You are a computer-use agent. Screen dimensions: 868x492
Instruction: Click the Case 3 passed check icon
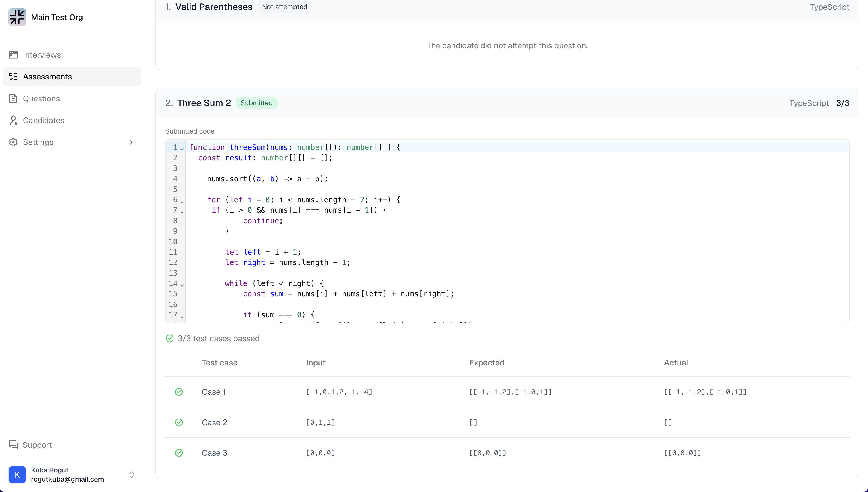179,453
